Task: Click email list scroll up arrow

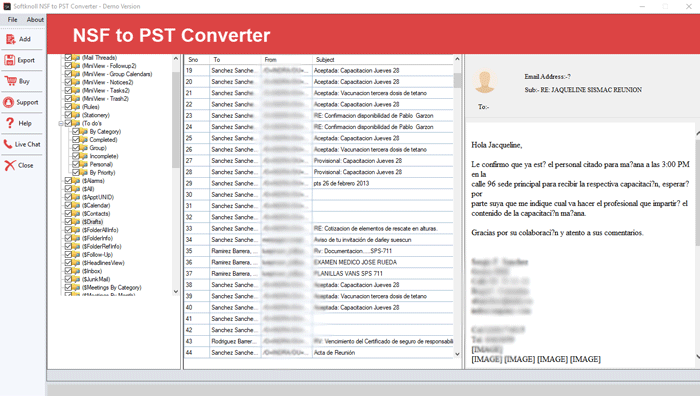Action: pyautogui.click(x=457, y=59)
